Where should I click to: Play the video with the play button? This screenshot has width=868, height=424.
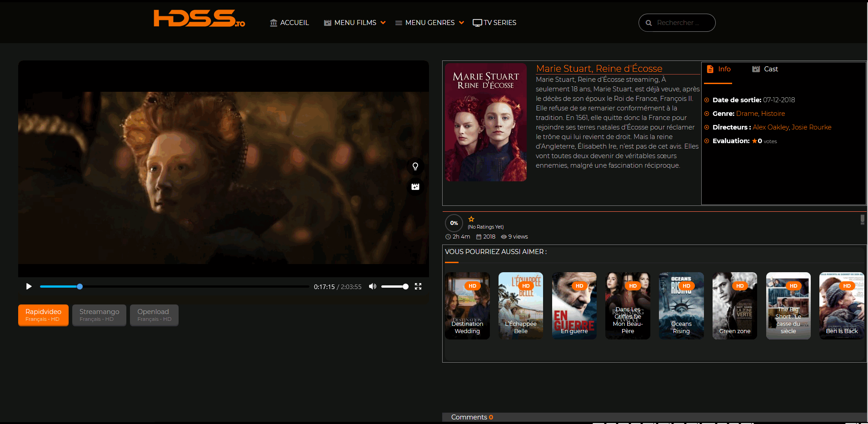(x=29, y=286)
